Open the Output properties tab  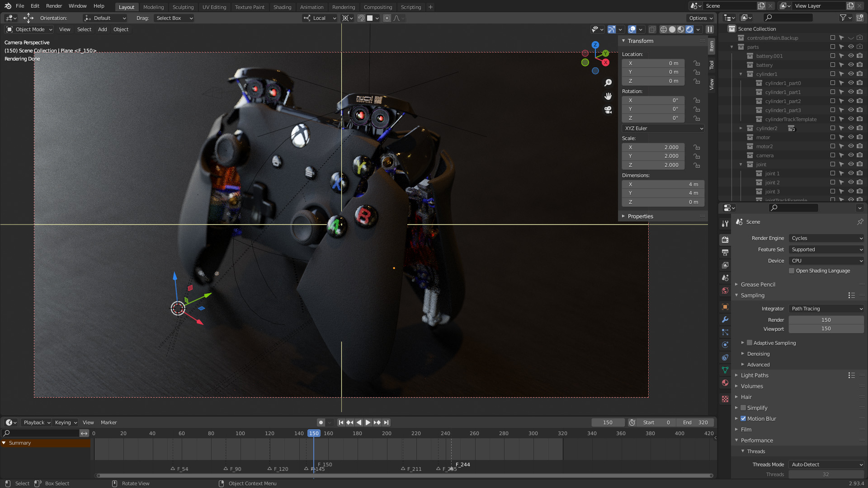(x=725, y=253)
